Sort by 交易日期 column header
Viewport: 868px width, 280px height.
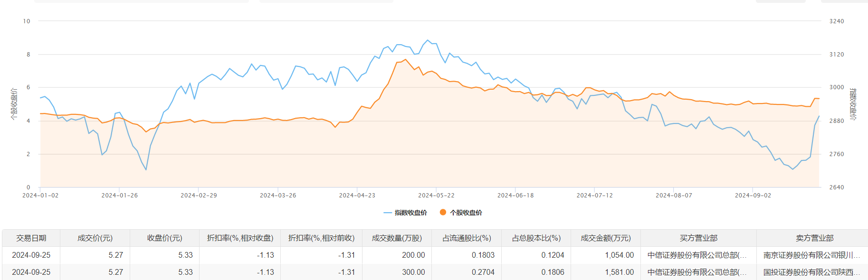(31, 238)
